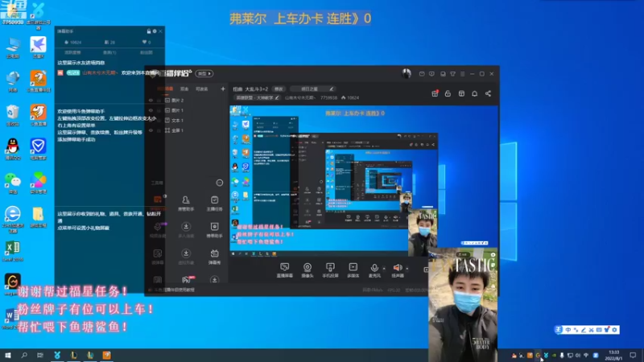This screenshot has height=362, width=644.
Task: Toggle lock for 图片 1 source
Action: tap(159, 110)
